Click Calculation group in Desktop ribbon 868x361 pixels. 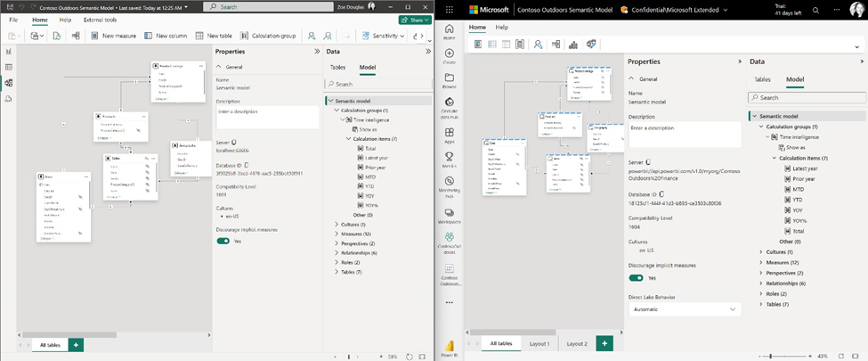pos(268,36)
